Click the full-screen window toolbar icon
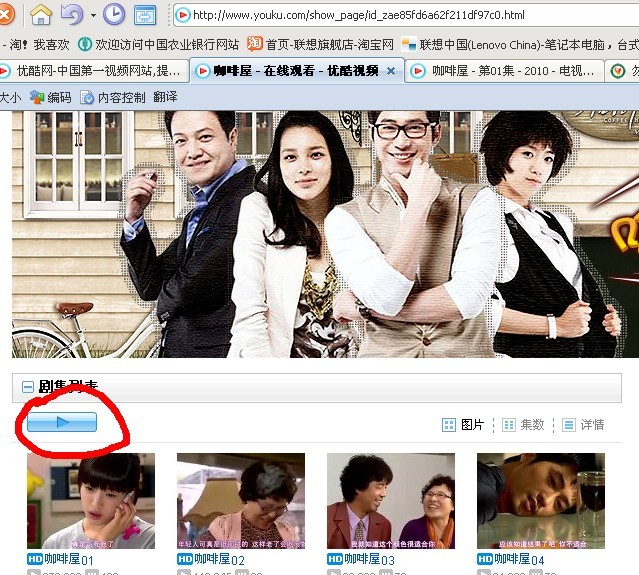The width and height of the screenshot is (639, 575). (x=145, y=15)
